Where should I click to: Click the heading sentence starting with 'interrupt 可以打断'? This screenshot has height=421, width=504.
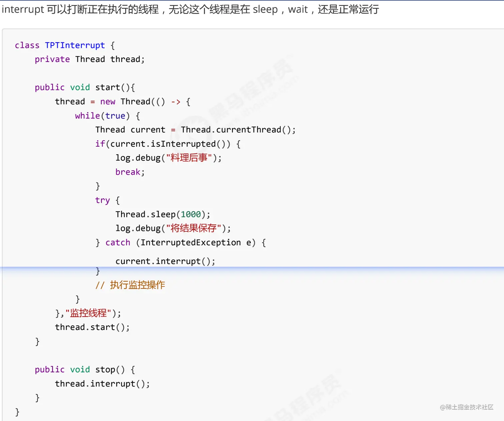(190, 9)
